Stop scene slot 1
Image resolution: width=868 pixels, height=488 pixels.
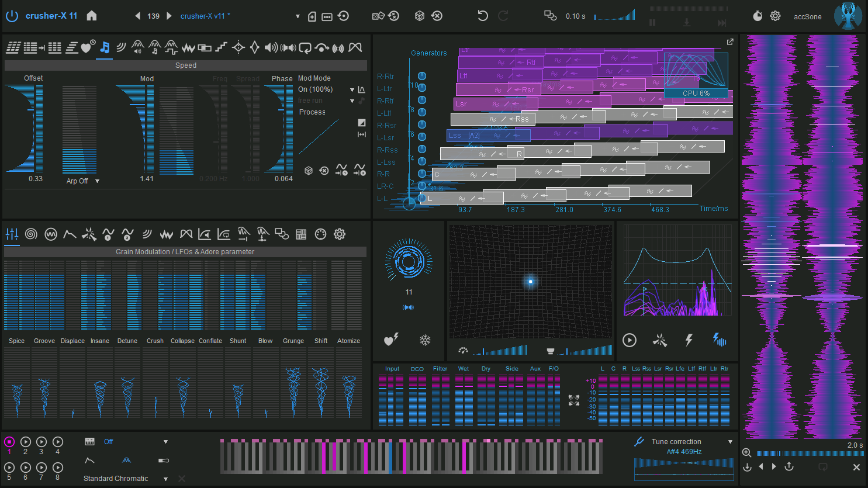9,442
